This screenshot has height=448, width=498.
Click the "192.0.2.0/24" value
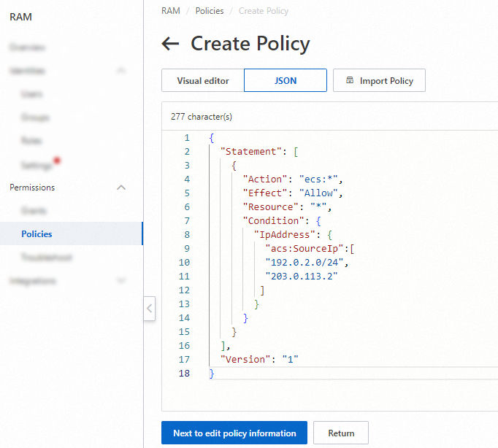304,263
